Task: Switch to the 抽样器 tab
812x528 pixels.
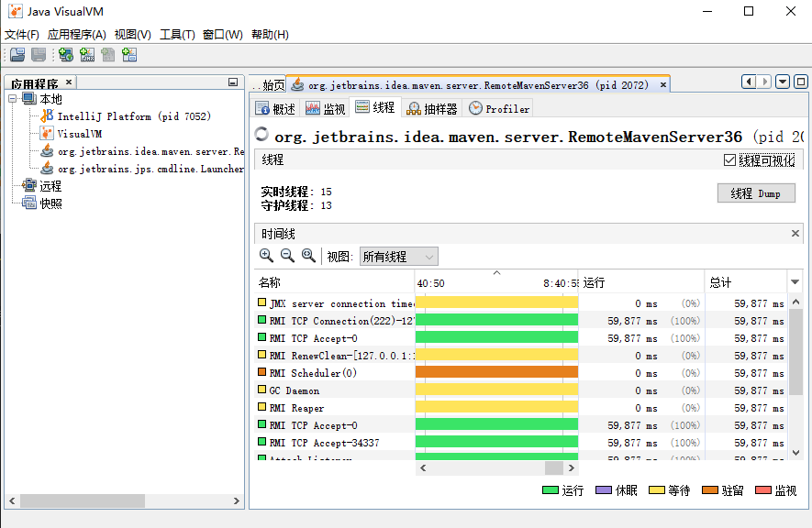Action: pos(432,108)
